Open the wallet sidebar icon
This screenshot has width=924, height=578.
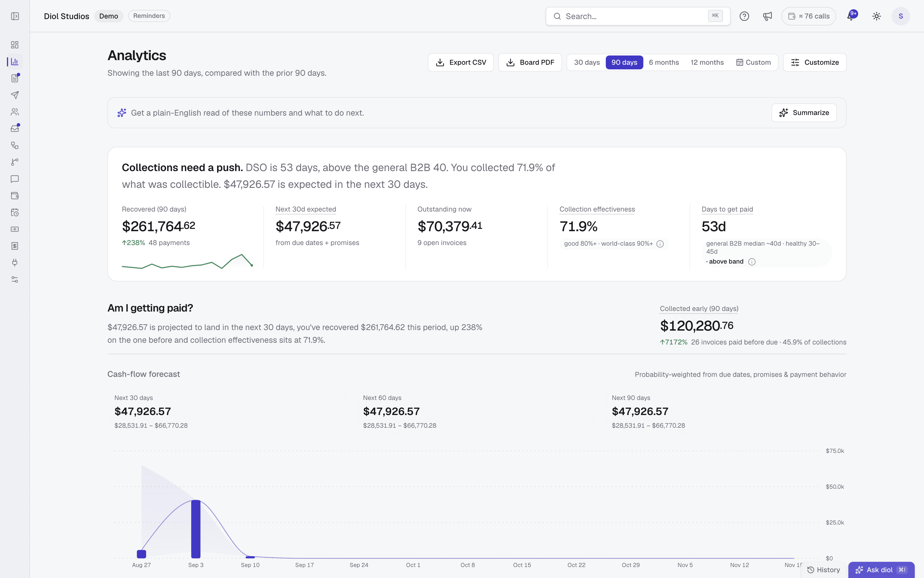click(15, 196)
